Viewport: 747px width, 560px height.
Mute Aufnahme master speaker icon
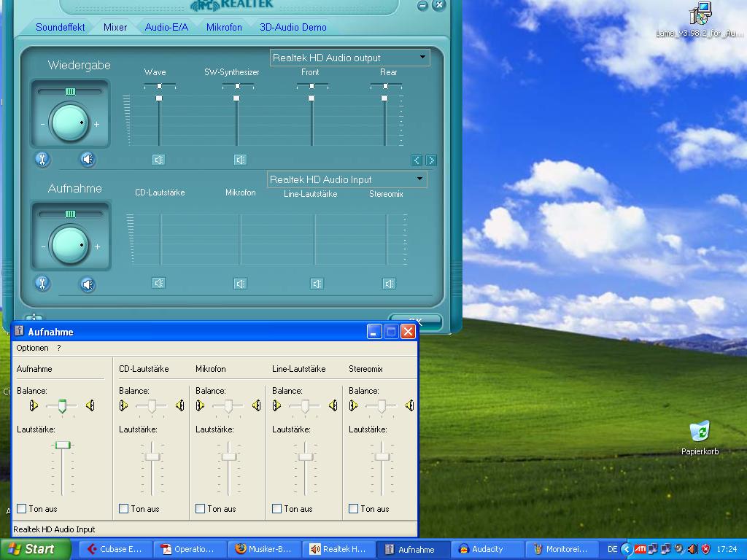pyautogui.click(x=88, y=284)
